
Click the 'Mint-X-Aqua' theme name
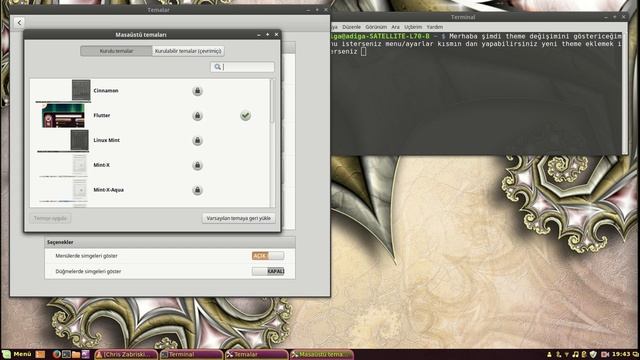point(108,190)
